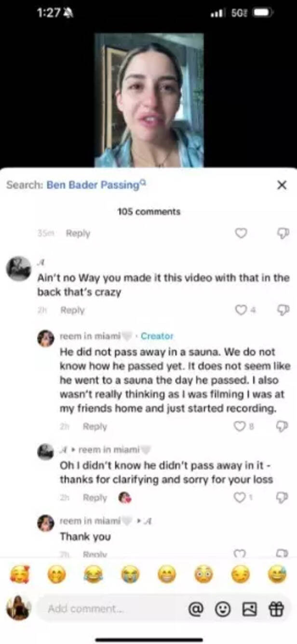This screenshot has height=644, width=297.
Task: Tap the video playing at the top
Action: [x=148, y=97]
